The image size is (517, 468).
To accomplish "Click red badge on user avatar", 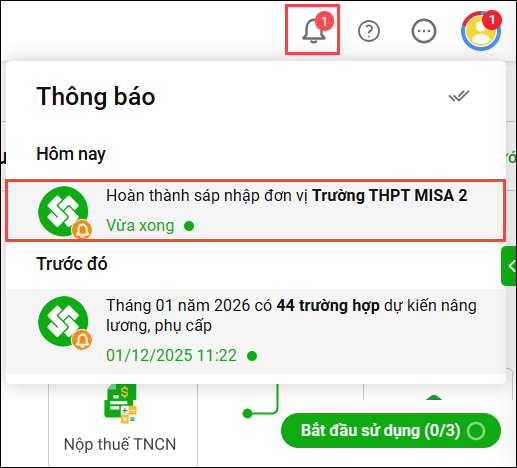I will [x=492, y=20].
